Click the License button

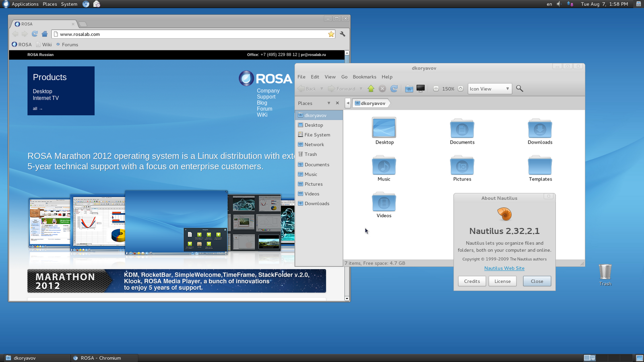(502, 281)
